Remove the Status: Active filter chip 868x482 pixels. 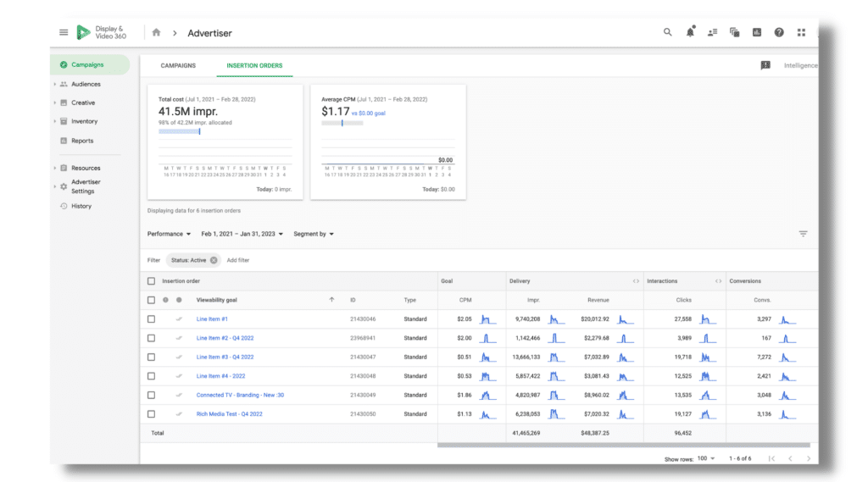(214, 260)
